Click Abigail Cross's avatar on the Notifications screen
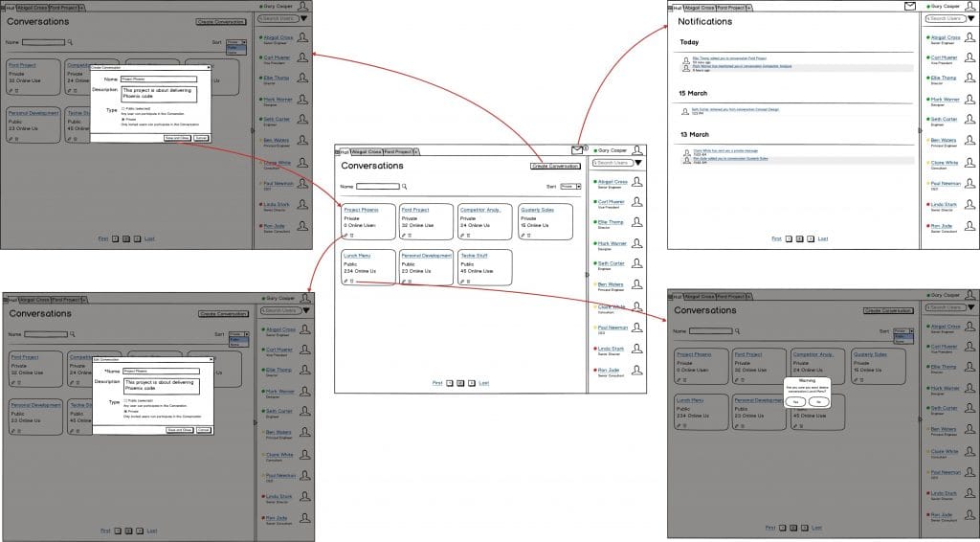The height and width of the screenshot is (542, 980). point(970,37)
